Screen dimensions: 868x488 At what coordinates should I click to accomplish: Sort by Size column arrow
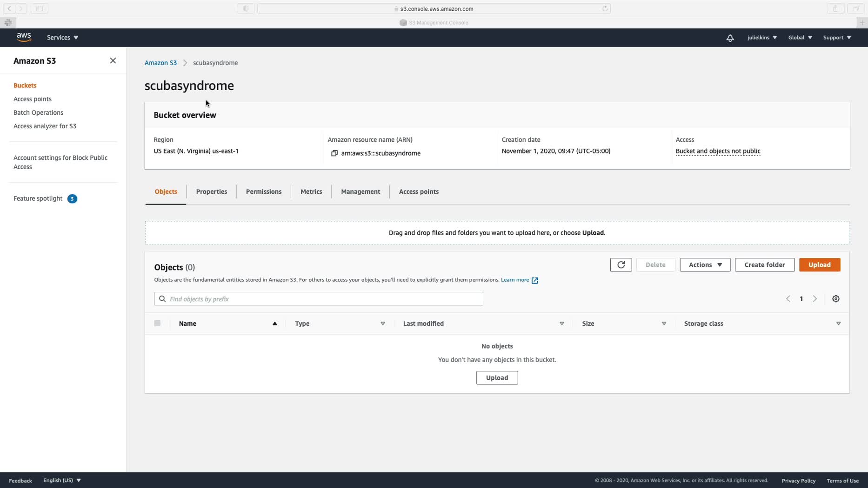[x=664, y=323]
